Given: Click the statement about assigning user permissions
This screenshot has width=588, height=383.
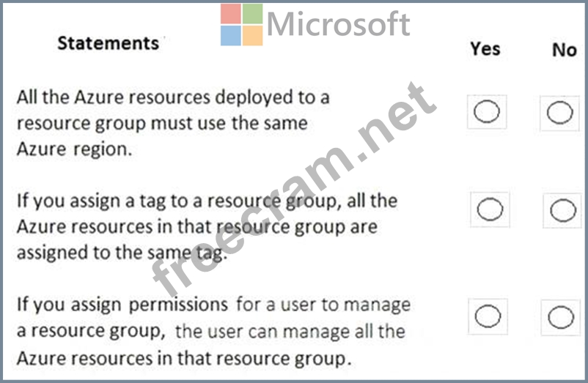Looking at the screenshot, I should coord(213,331).
